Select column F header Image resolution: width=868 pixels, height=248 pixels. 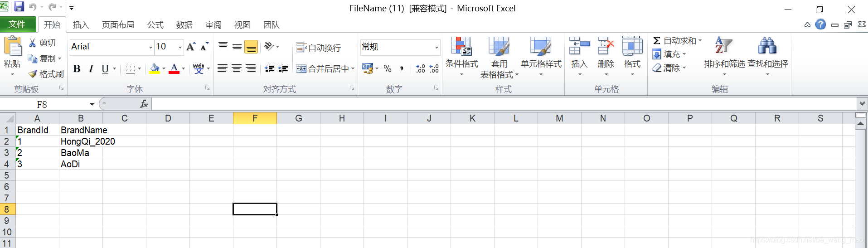click(255, 118)
